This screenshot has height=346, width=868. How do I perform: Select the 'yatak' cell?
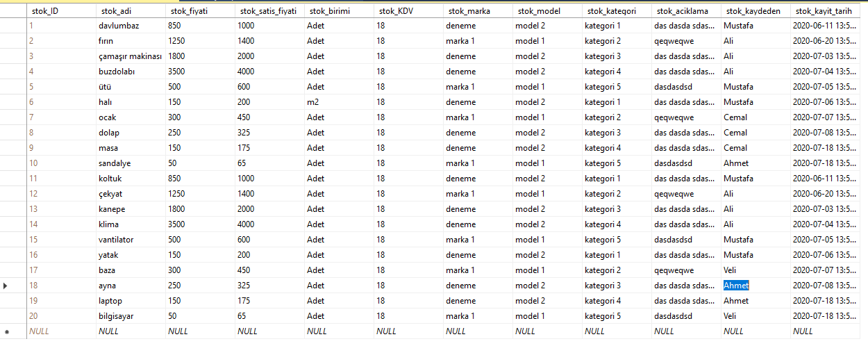tap(131, 255)
